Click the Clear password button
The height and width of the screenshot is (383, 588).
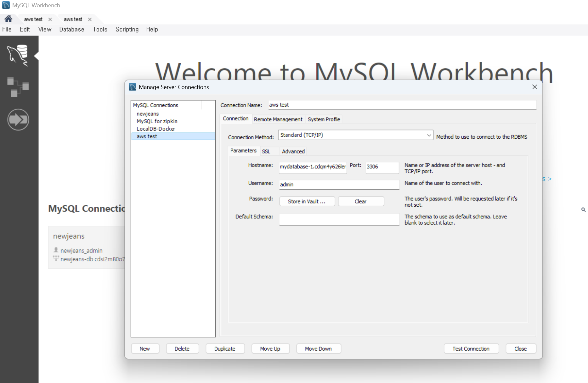[x=361, y=202]
